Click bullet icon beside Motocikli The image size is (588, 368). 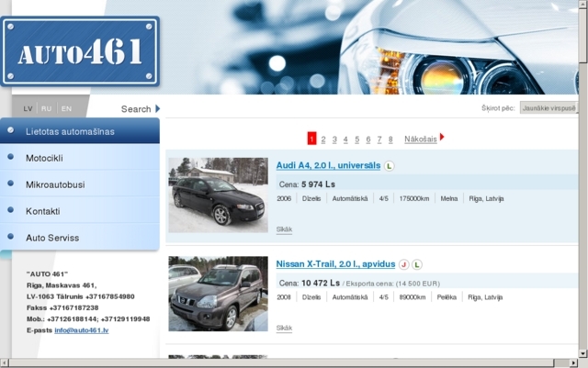point(10,157)
